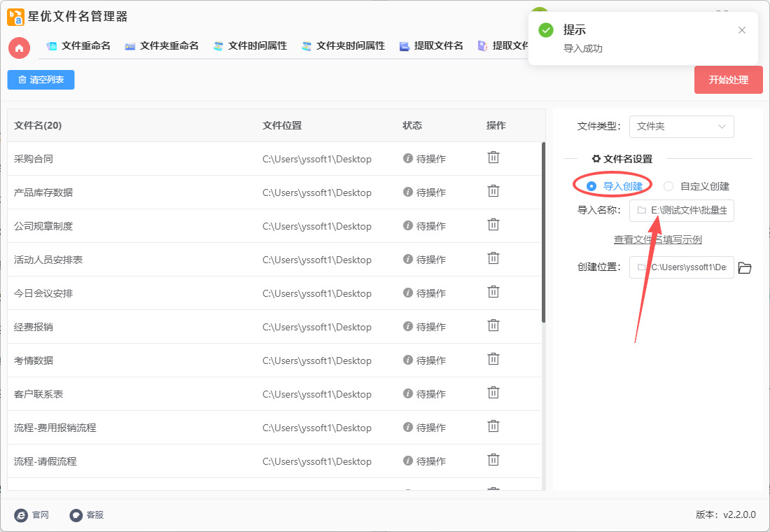Click the file list vertical scrollbar
This screenshot has width=770, height=532.
(x=543, y=232)
